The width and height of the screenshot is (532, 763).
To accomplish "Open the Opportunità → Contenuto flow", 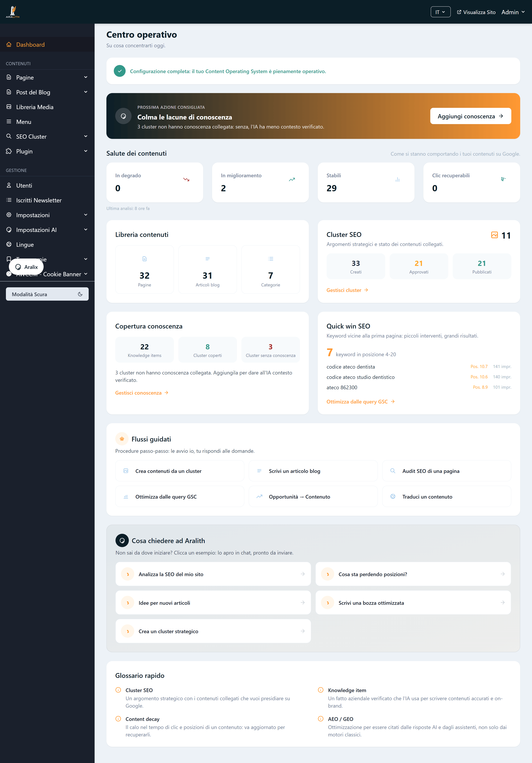I will [x=313, y=497].
